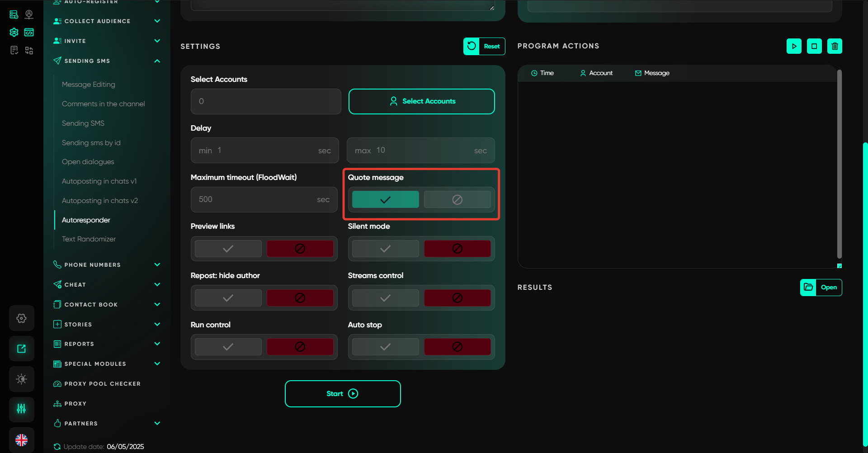The height and width of the screenshot is (453, 868).
Task: Enable the Preview links checkmark
Action: 228,249
